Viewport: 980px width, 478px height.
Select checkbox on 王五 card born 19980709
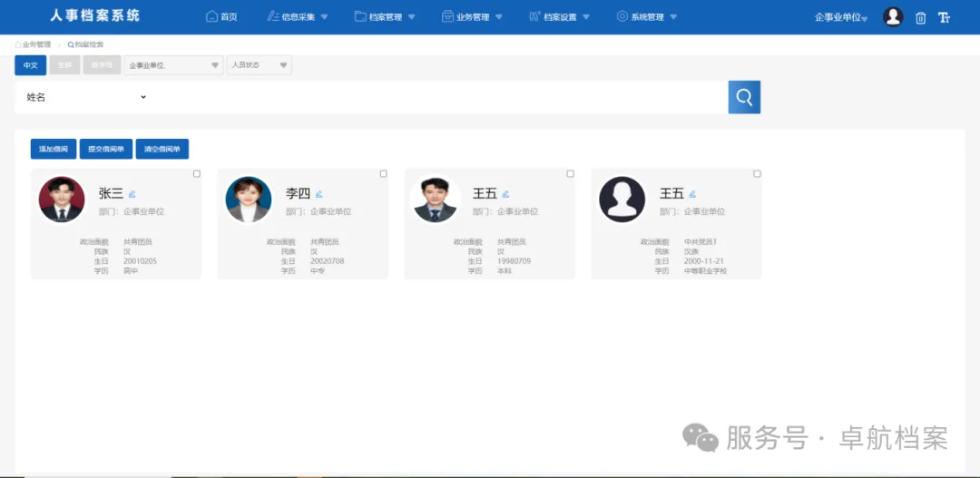coord(571,173)
